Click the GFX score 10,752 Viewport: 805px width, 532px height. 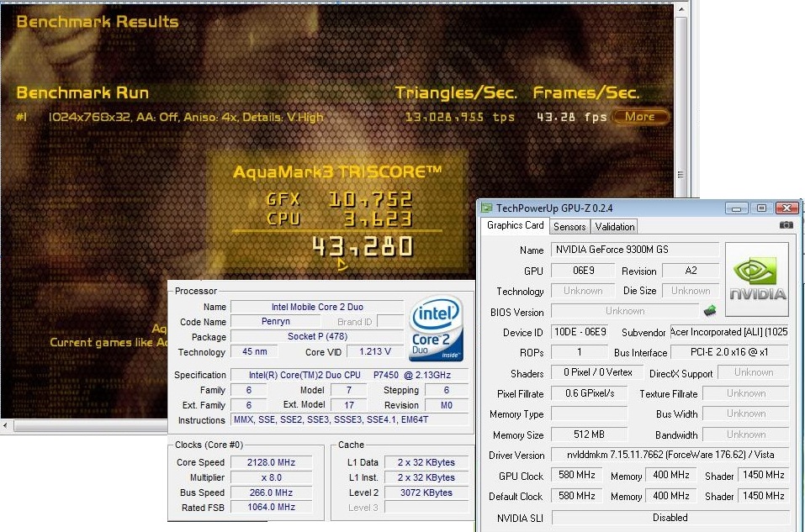pyautogui.click(x=370, y=199)
